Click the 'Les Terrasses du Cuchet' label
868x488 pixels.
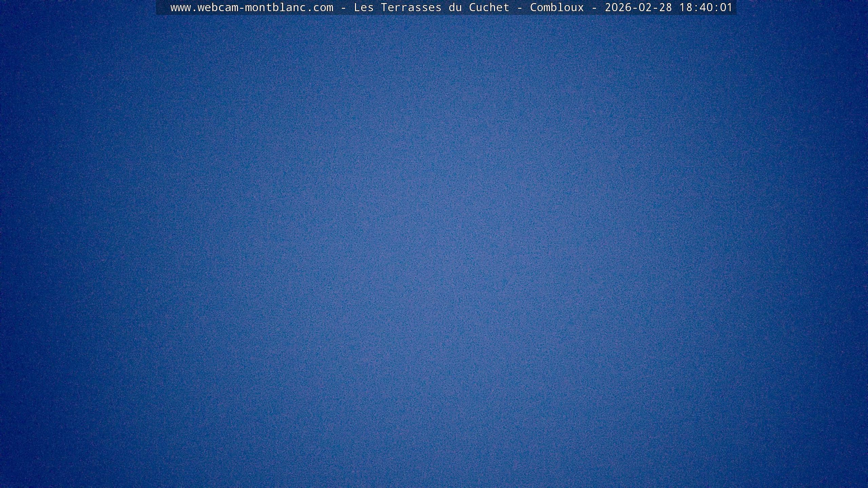coord(431,7)
